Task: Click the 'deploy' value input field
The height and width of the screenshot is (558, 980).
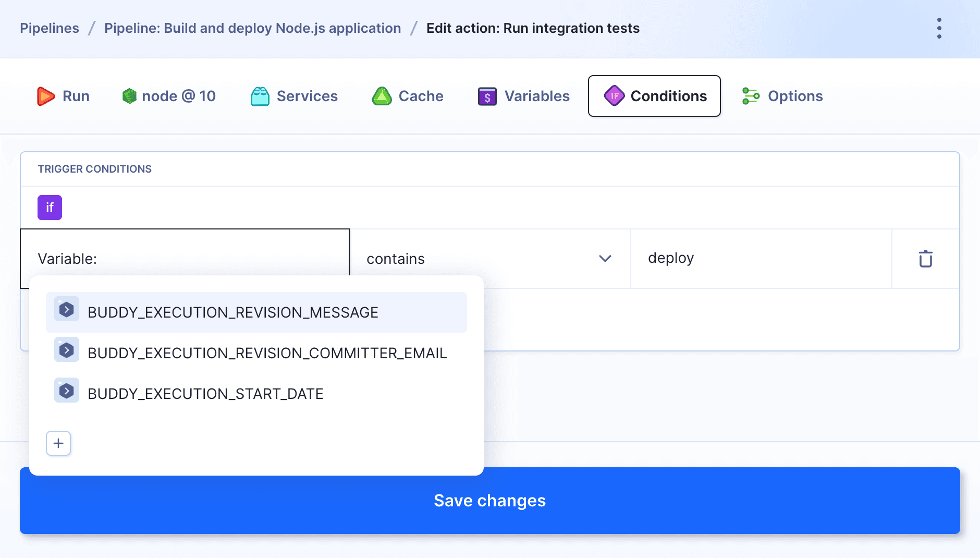Action: click(761, 259)
